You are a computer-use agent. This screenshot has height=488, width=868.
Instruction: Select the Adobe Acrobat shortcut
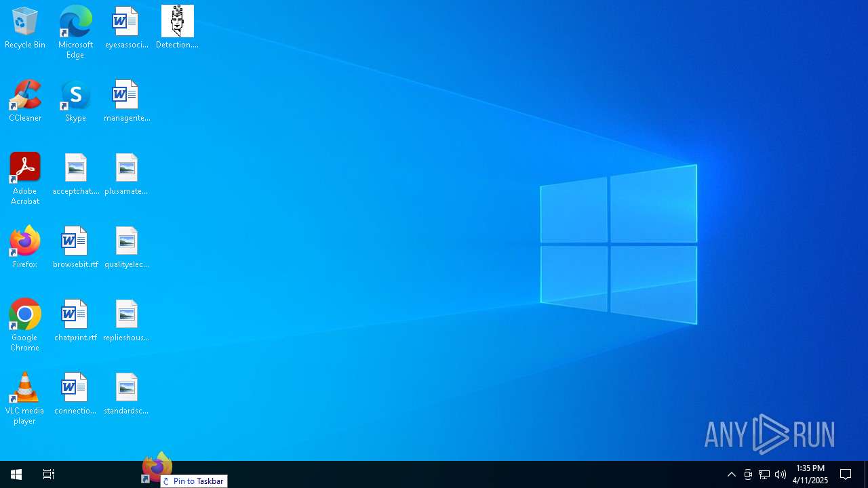pyautogui.click(x=25, y=179)
